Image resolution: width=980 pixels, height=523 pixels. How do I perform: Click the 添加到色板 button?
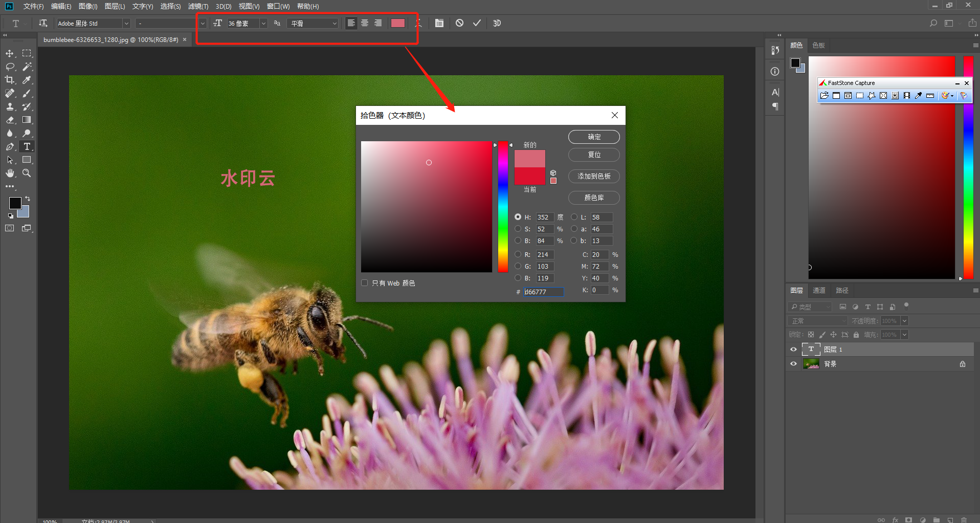594,176
